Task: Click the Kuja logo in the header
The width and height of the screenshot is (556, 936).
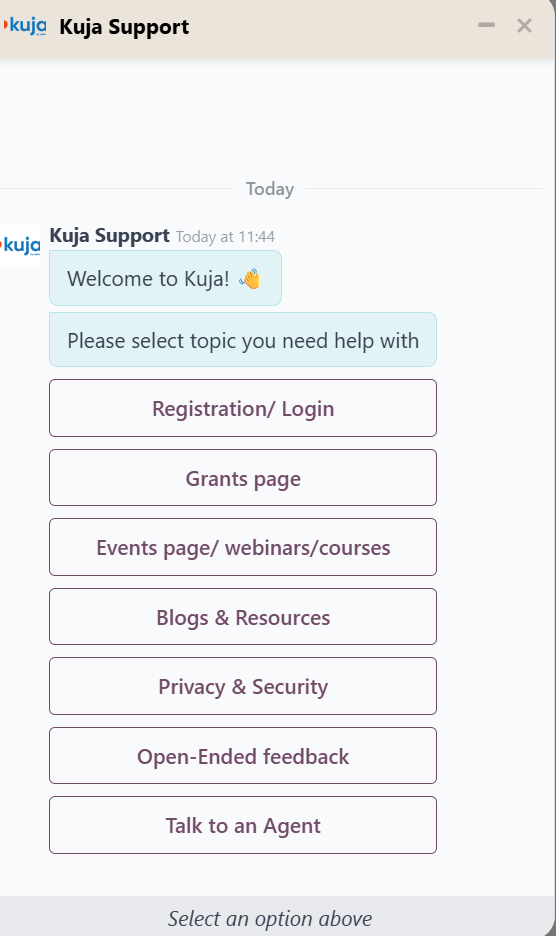Action: pos(24,26)
